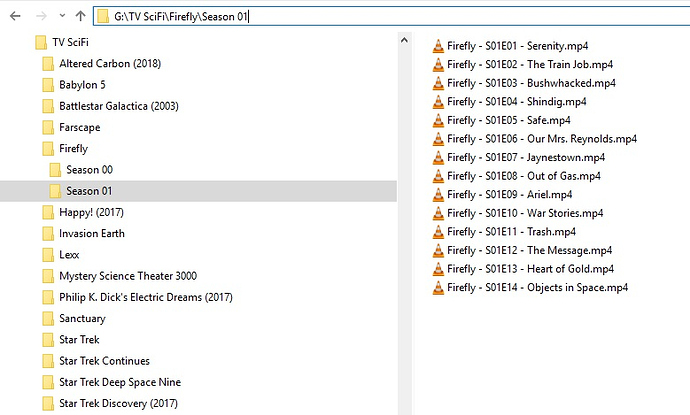Click VLC icon of War Stories
This screenshot has width=690, height=415.
(438, 213)
